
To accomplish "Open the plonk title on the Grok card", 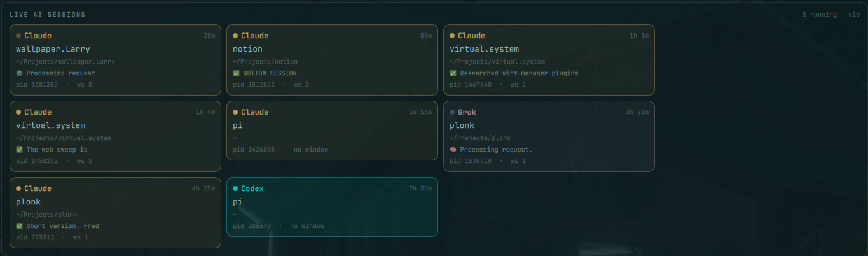I will coord(462,125).
